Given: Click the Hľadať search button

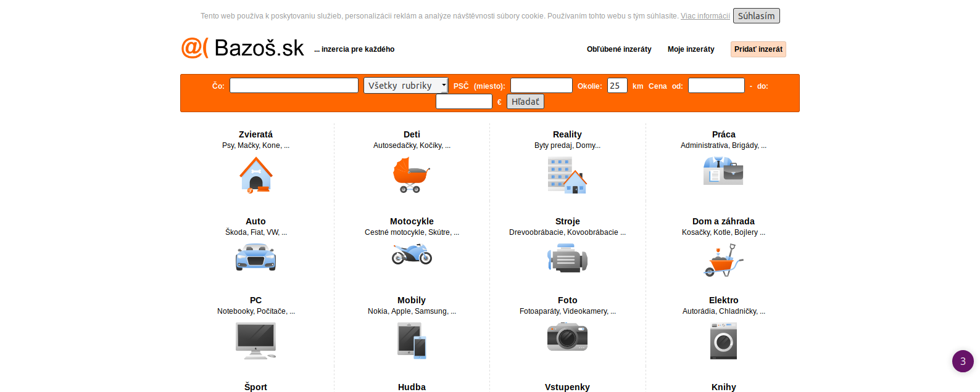Looking at the screenshot, I should click(525, 102).
